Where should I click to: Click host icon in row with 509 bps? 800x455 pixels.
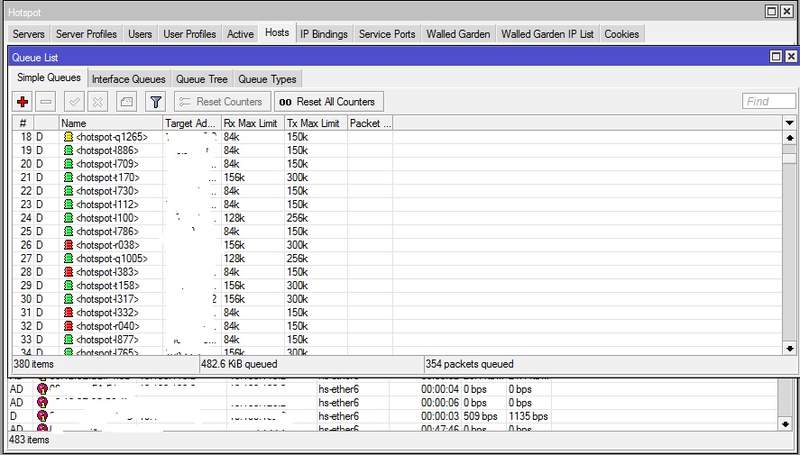coord(42,416)
